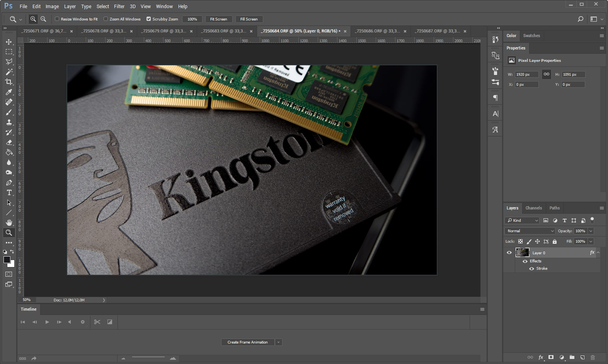Click the background color swatch
The image size is (608, 364).
(12, 265)
